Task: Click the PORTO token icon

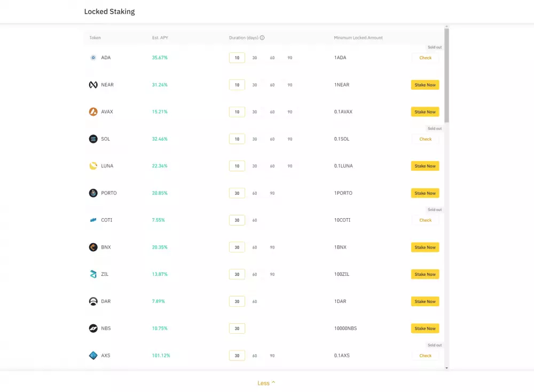Action: pyautogui.click(x=92, y=193)
